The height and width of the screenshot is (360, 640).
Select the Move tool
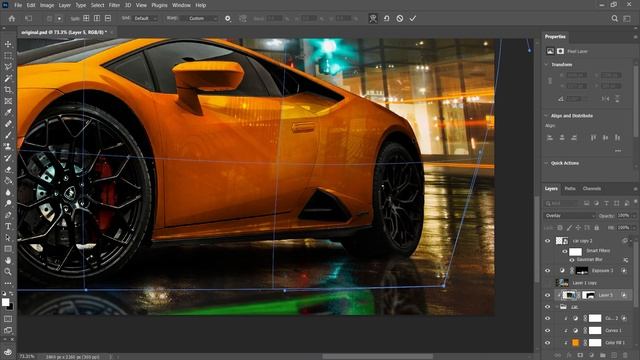8,44
